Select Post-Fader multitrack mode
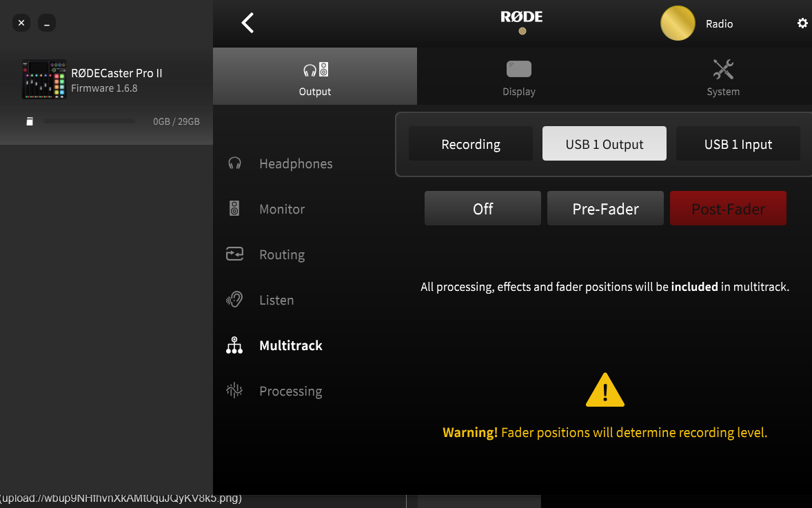 [x=728, y=209]
